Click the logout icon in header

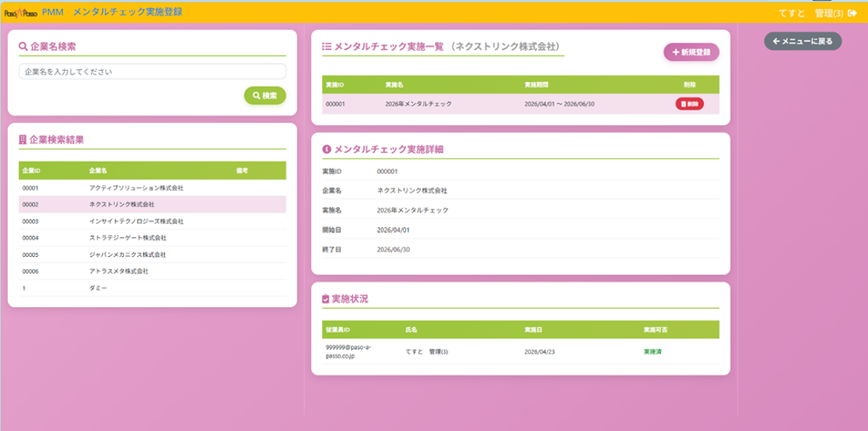point(852,13)
